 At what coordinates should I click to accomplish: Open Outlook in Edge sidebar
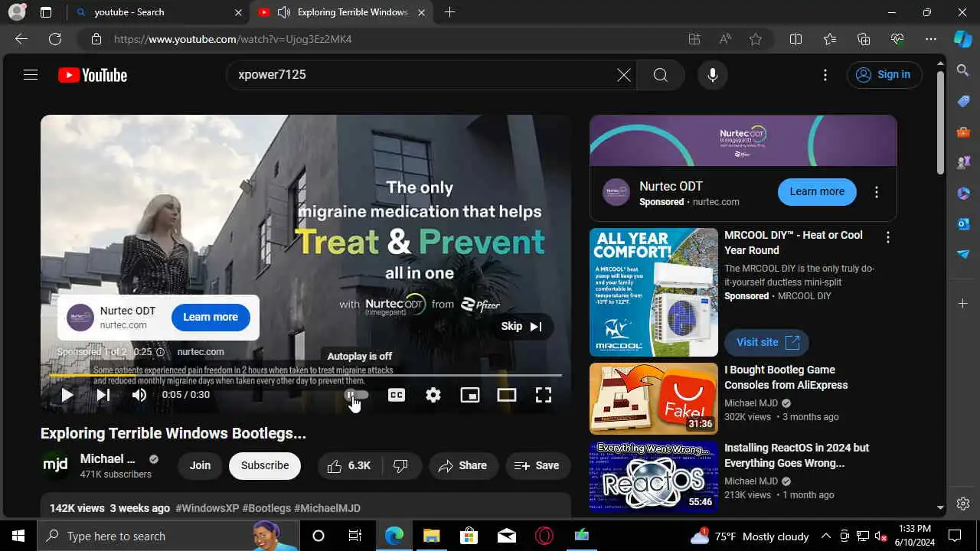(963, 224)
